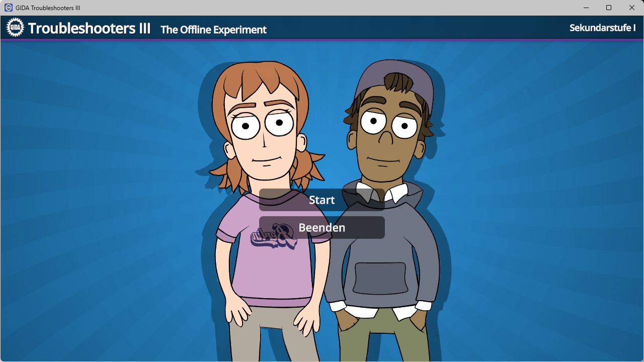Click the Beenden button
Screen dimensions: 644x362
322,227
